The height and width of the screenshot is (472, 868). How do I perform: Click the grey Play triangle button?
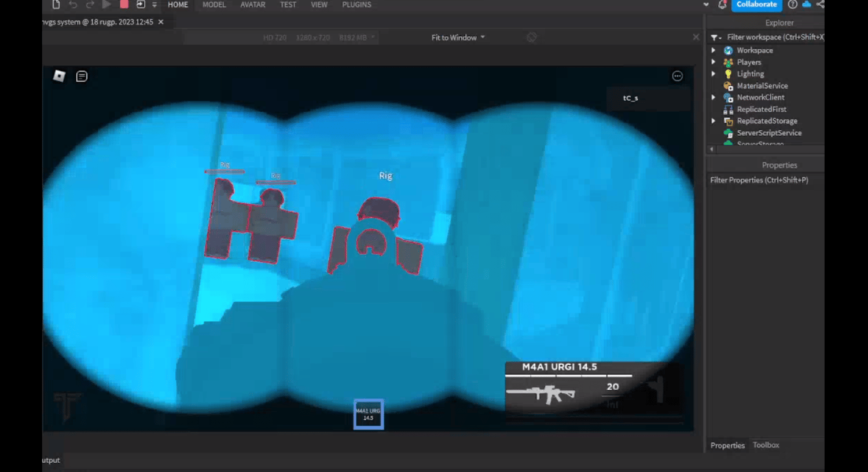106,5
